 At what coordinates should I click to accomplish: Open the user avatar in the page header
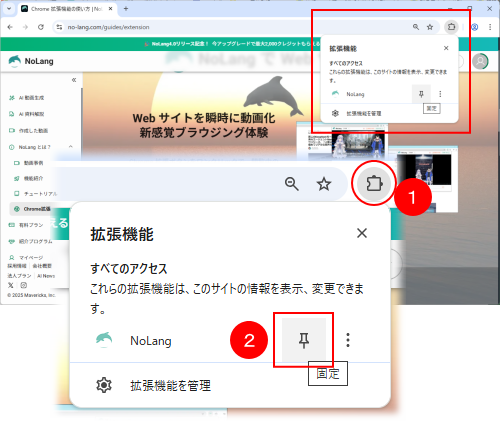pos(480,61)
